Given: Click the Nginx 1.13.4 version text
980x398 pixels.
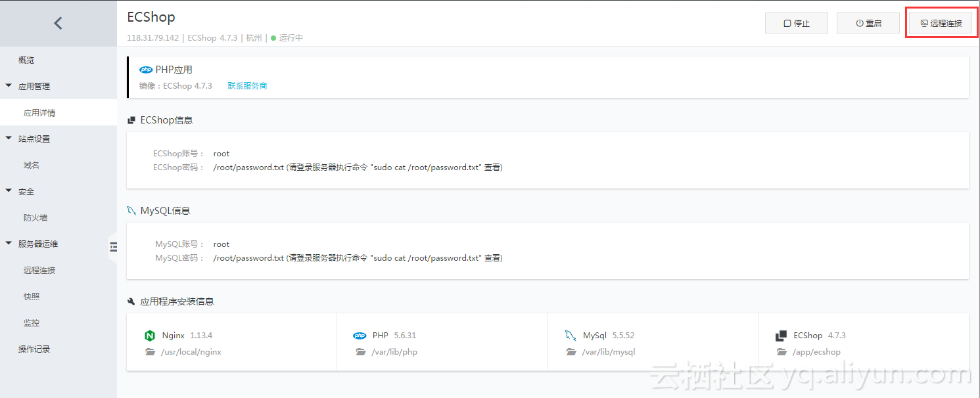Looking at the screenshot, I should point(201,336).
